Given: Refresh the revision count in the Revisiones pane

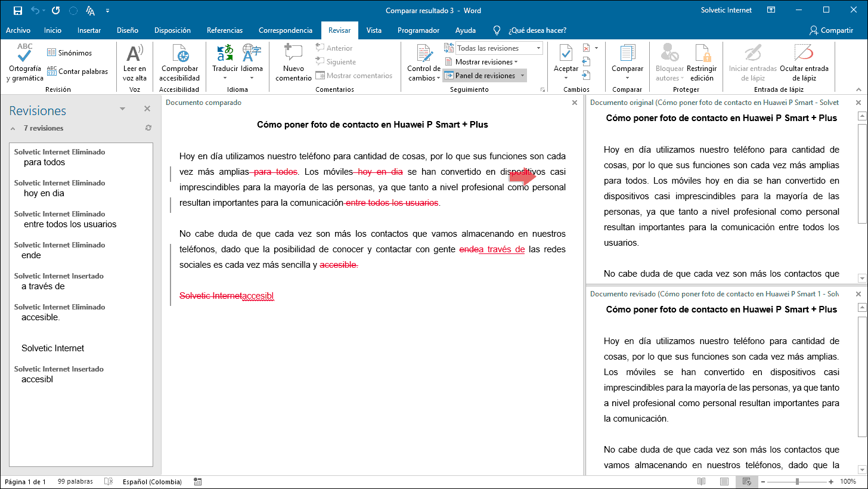Looking at the screenshot, I should point(148,128).
